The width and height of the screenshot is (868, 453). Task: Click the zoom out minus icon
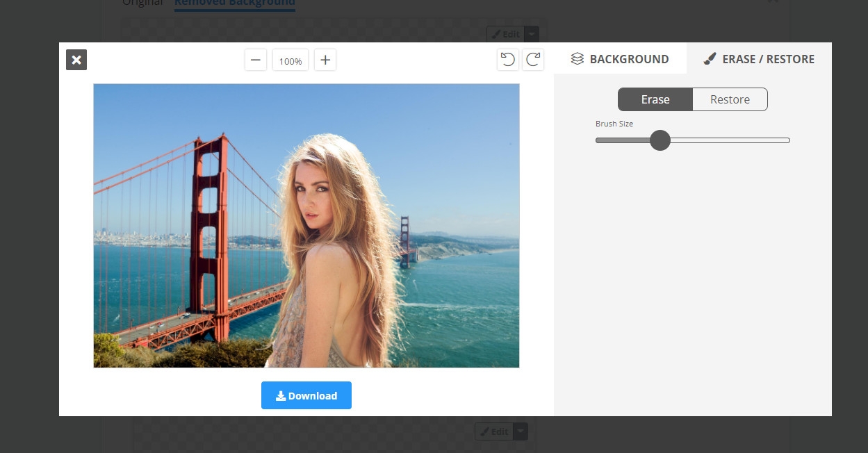255,60
